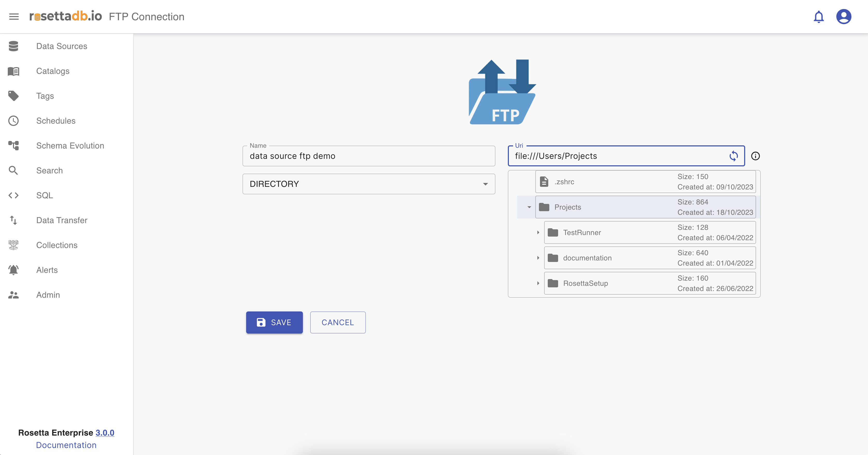Click the CANCEL button

pos(338,323)
